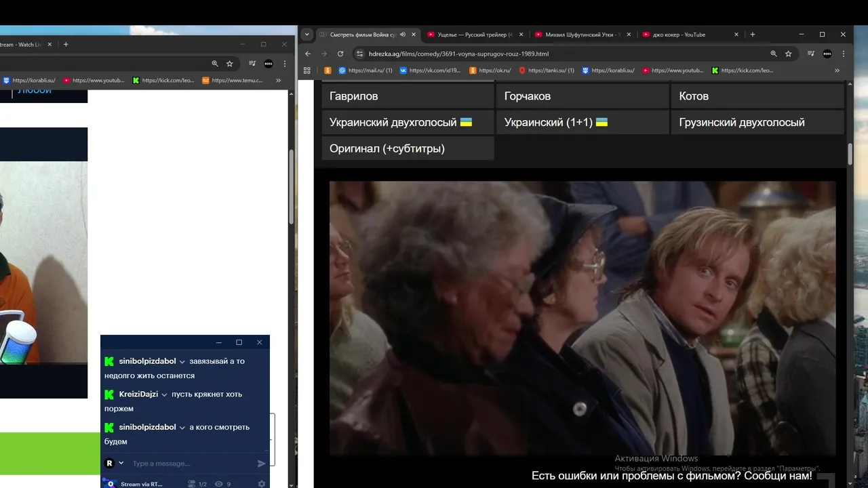The width and height of the screenshot is (868, 488).
Task: Open media controls in left browser toolbar
Action: [252, 64]
